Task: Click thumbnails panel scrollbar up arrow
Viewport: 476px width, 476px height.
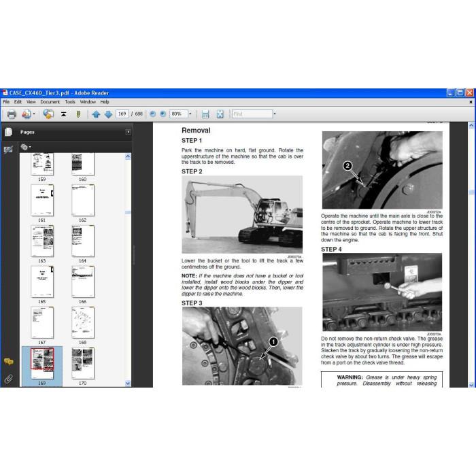Action: pos(128,156)
